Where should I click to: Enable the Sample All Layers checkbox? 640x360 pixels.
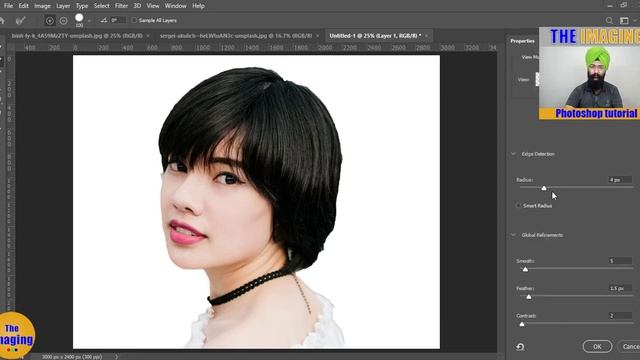tap(134, 20)
